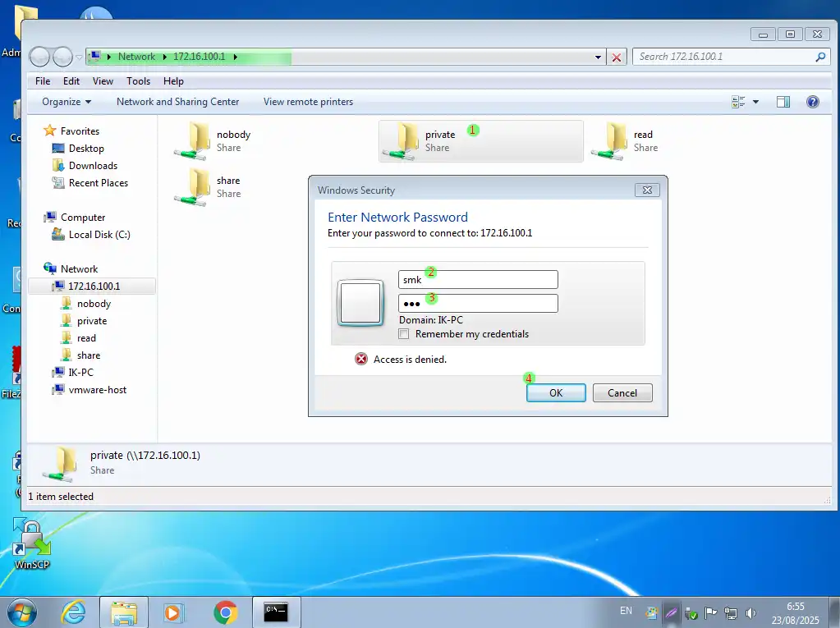Stop loading with red X button

[x=617, y=57]
